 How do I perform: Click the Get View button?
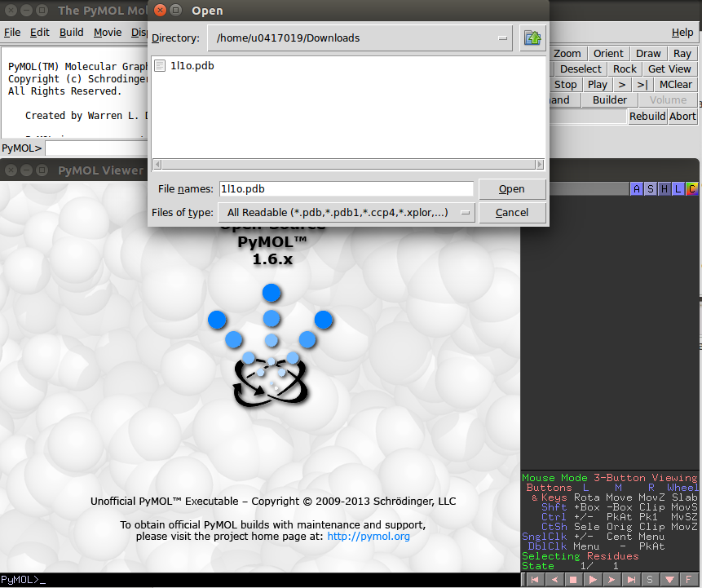pyautogui.click(x=669, y=69)
